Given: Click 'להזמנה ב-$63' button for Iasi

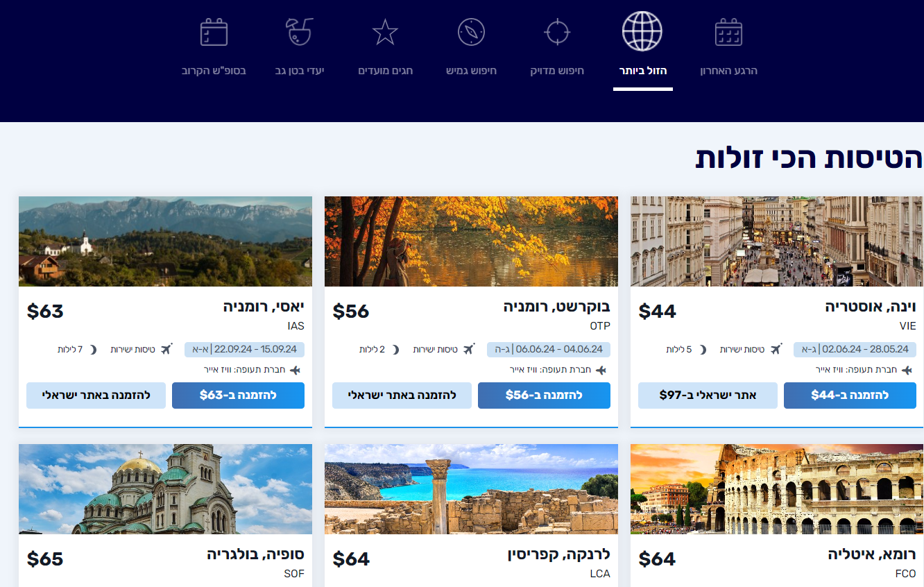Looking at the screenshot, I should (x=238, y=395).
